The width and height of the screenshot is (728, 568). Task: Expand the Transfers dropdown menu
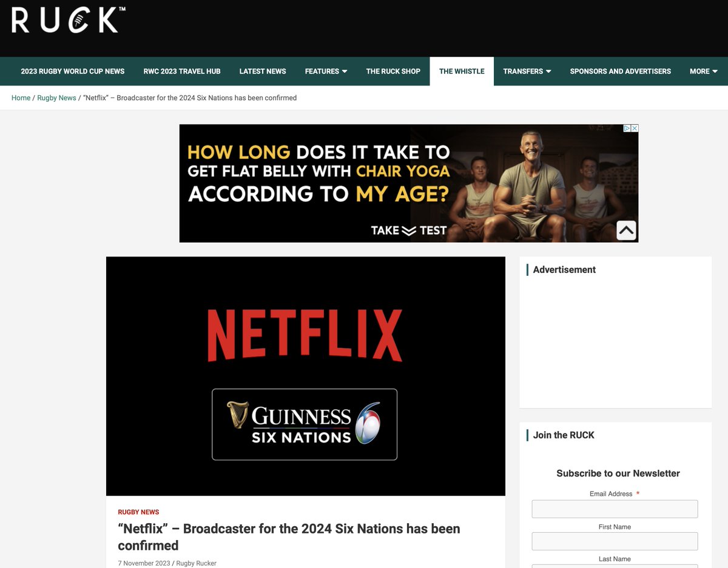527,72
